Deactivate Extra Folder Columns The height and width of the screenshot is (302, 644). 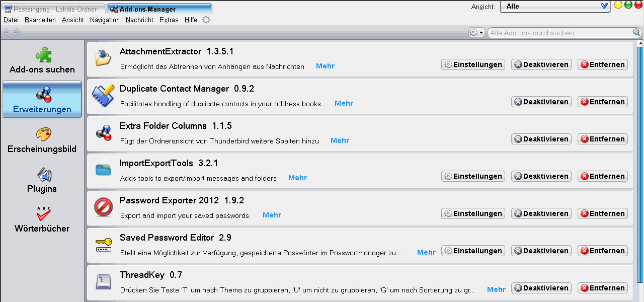click(541, 139)
